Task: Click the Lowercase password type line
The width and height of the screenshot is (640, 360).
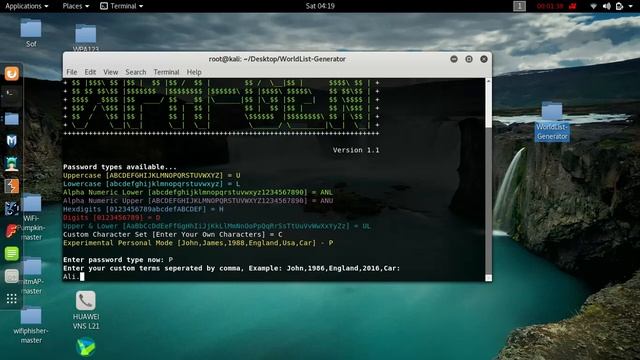Action: click(x=151, y=184)
